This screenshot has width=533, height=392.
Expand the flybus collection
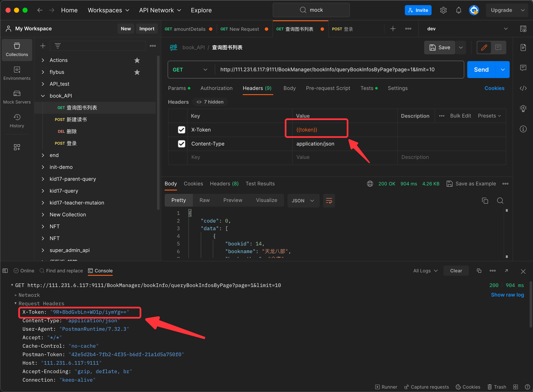(x=43, y=72)
